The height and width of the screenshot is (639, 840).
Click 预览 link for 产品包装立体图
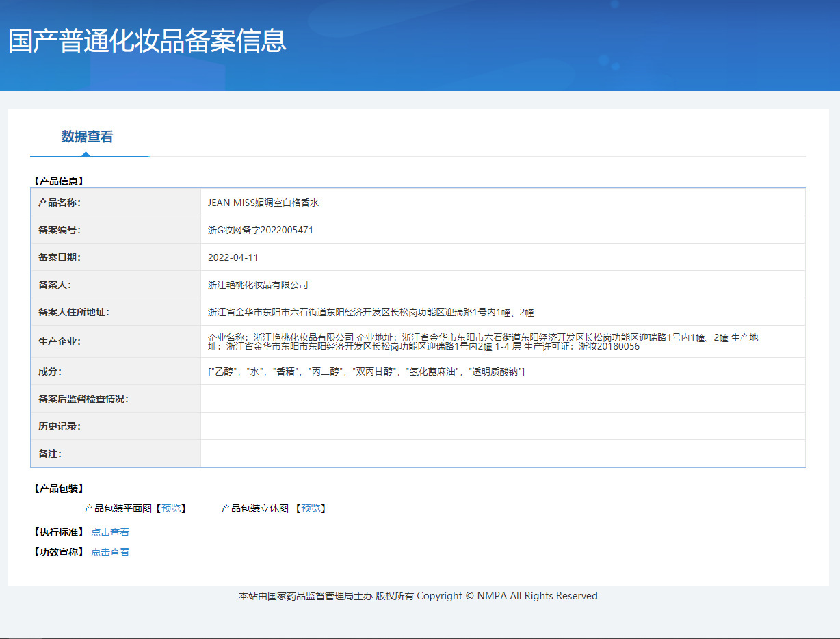(x=311, y=508)
